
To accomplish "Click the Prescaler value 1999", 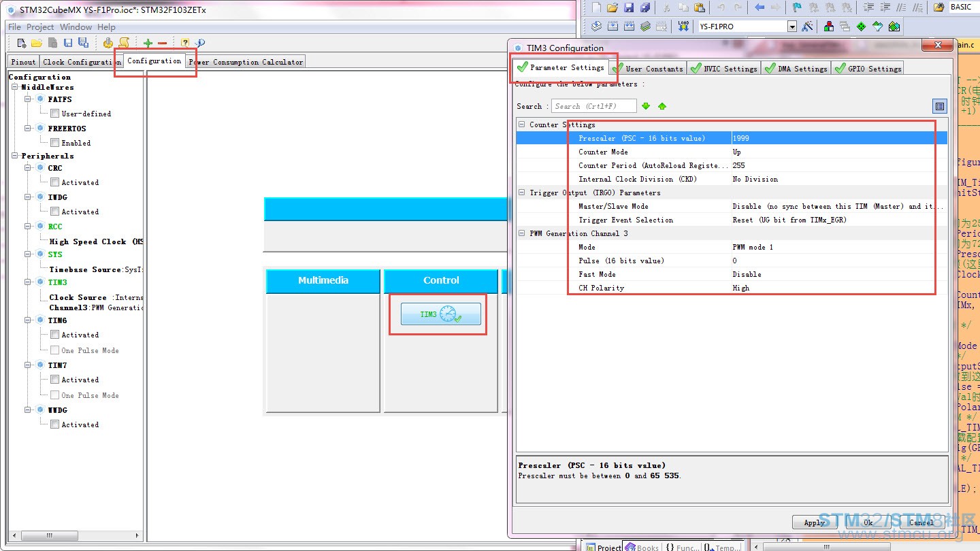I will [x=741, y=138].
